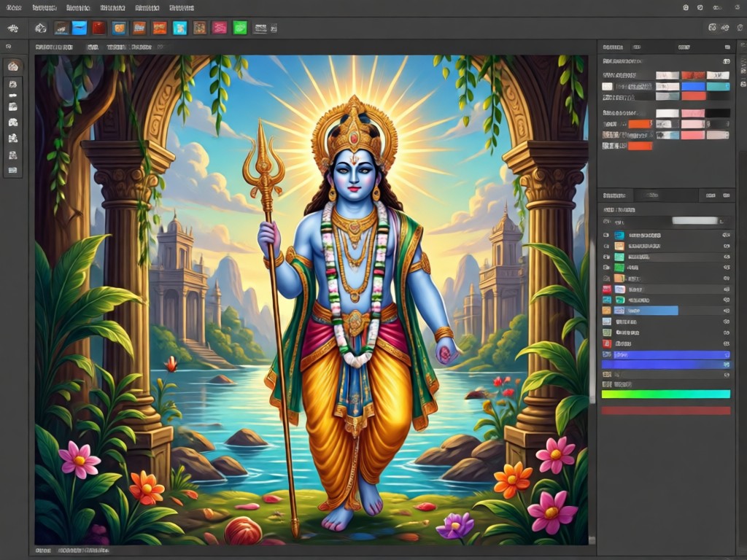Click the cloud-shaped icon in the top toolbar
This screenshot has width=747, height=560.
pyautogui.click(x=41, y=28)
